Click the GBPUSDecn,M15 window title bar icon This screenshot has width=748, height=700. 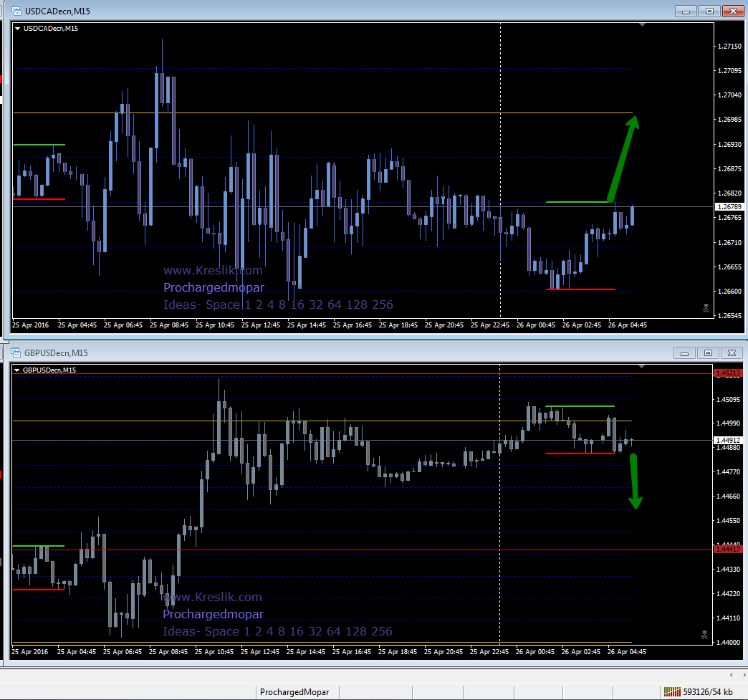click(x=16, y=353)
